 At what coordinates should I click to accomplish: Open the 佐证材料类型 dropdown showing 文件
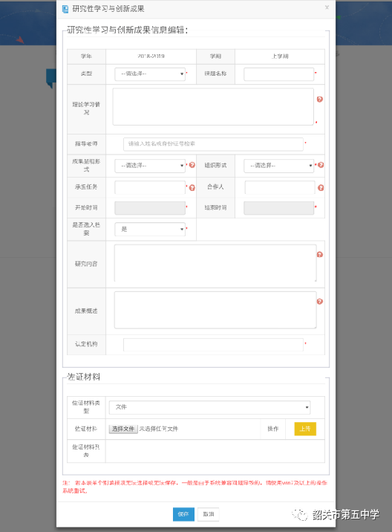coord(209,407)
